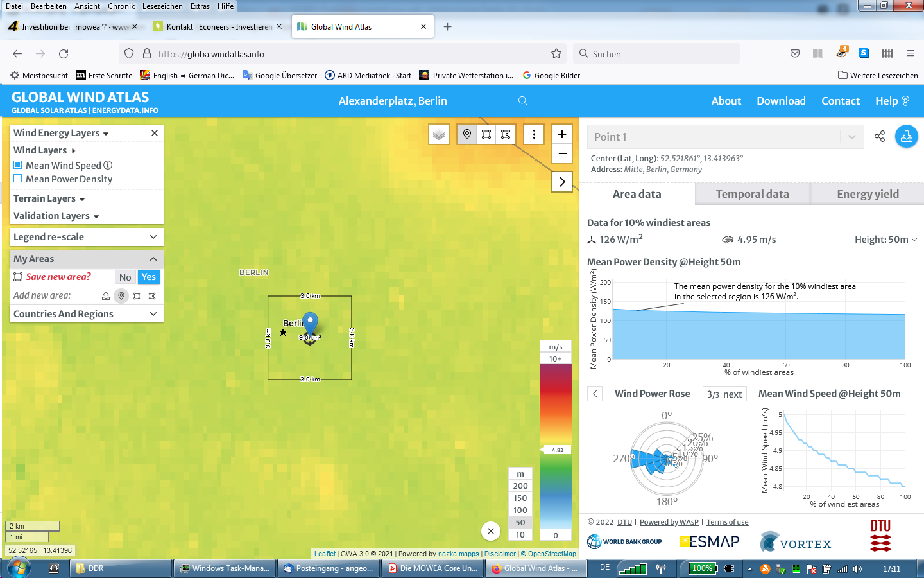This screenshot has height=578, width=924.
Task: Open the Energy yield tab
Action: [x=868, y=194]
